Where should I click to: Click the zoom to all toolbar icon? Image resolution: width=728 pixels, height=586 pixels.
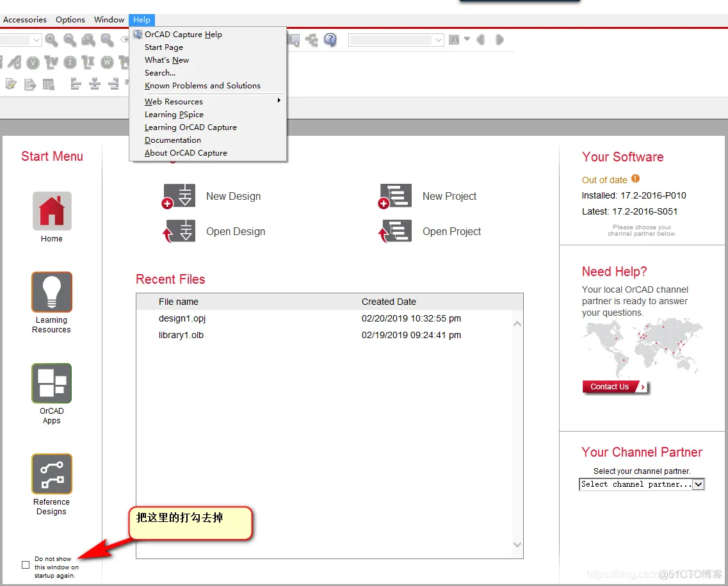click(x=108, y=40)
